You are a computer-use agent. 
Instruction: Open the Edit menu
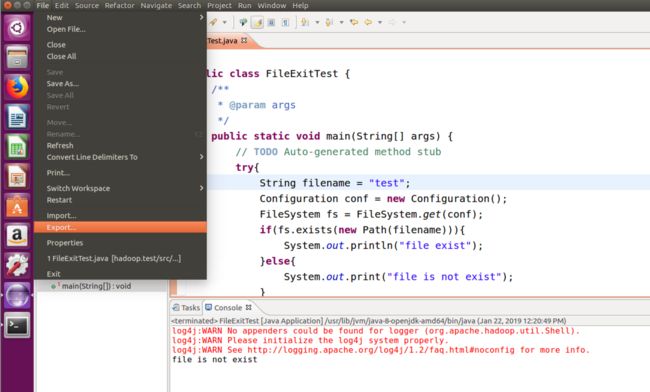pyautogui.click(x=62, y=5)
